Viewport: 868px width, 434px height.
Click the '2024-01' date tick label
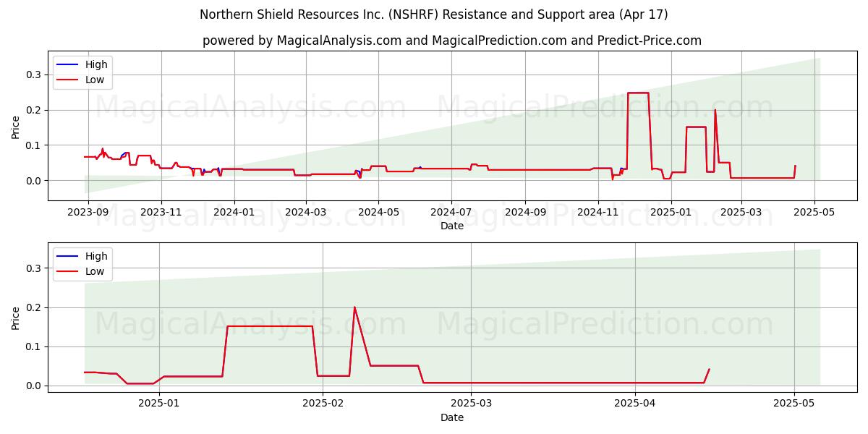[x=234, y=213]
